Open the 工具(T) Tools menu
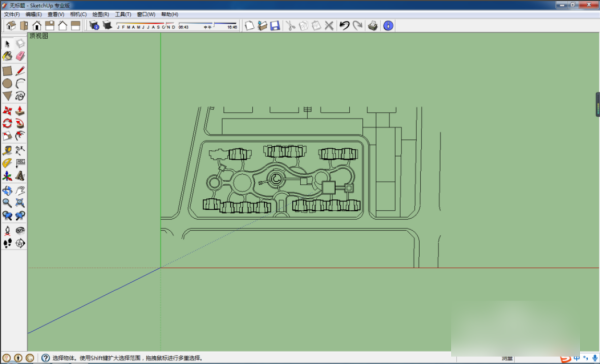 (x=123, y=14)
